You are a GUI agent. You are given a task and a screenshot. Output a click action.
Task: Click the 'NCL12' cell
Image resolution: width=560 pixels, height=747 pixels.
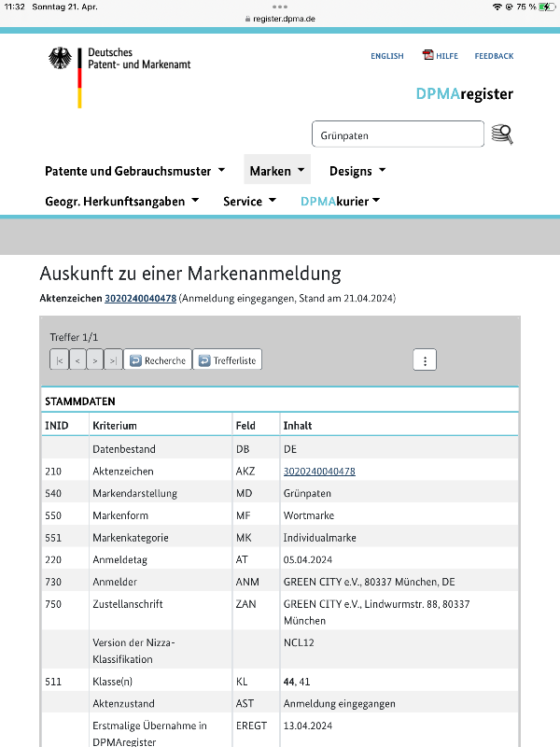tap(299, 642)
